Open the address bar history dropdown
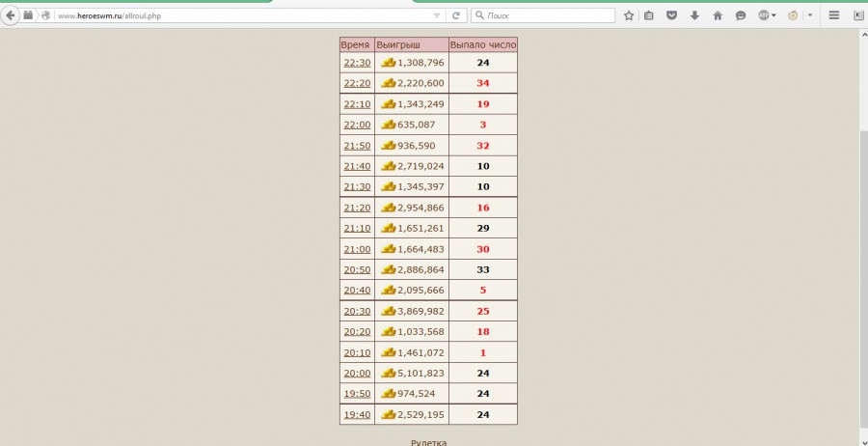868x446 pixels. coord(437,15)
